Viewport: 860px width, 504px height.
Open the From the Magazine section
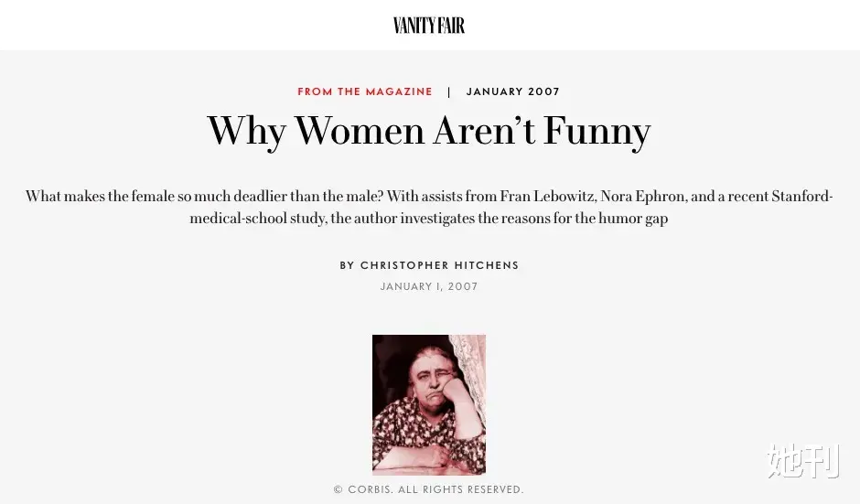coord(365,91)
